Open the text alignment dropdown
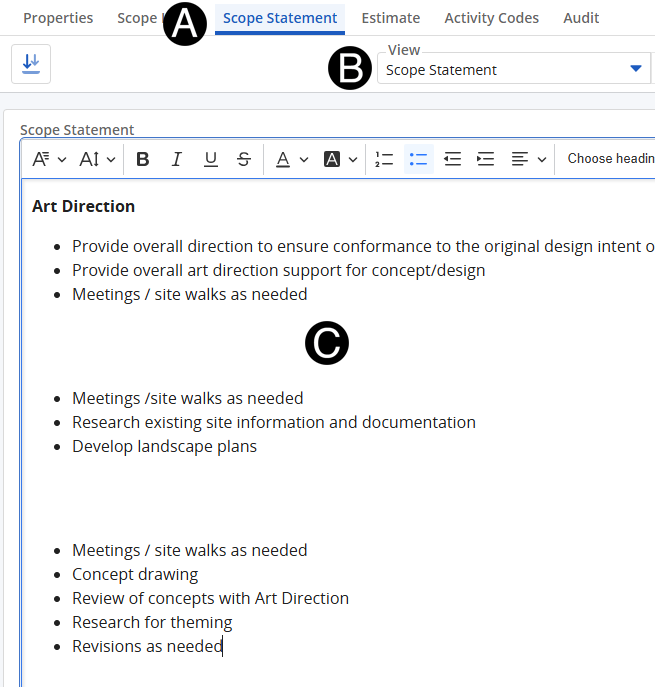Viewport: 655px width, 687px height. (528, 159)
